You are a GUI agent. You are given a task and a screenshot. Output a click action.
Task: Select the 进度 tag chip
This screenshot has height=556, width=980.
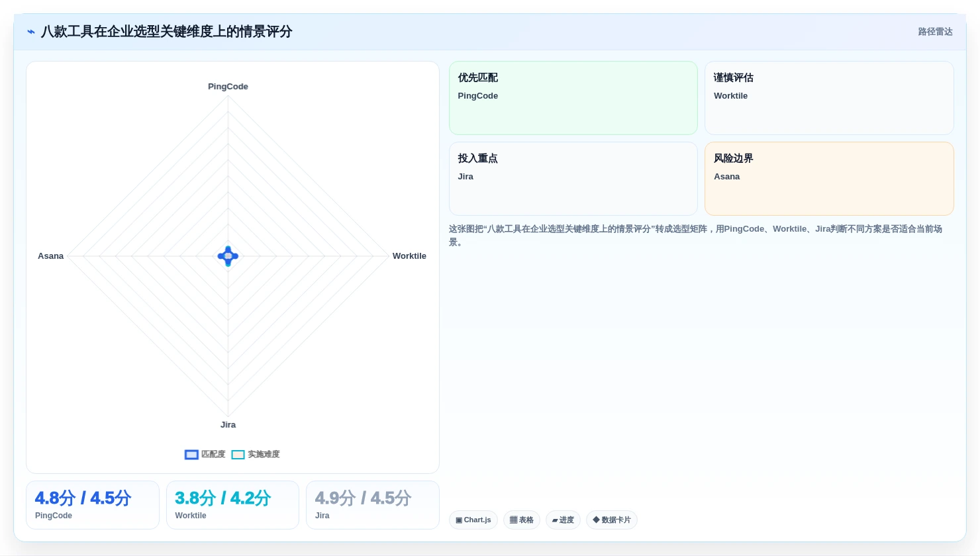coord(563,520)
